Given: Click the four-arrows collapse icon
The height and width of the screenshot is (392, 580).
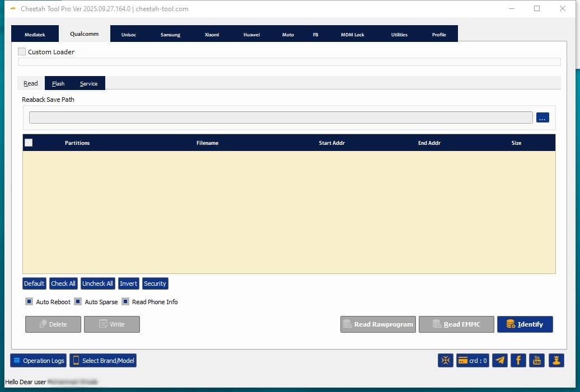Looking at the screenshot, I should point(446,361).
